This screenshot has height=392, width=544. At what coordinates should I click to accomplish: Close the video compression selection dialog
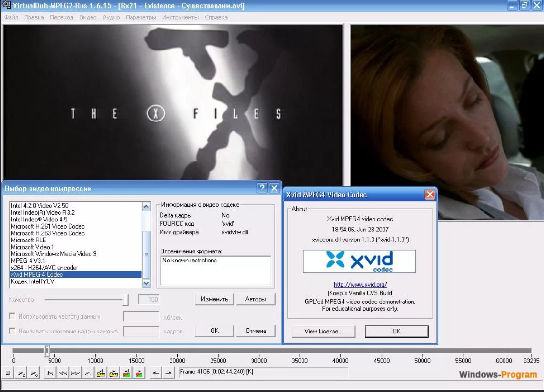[x=274, y=188]
